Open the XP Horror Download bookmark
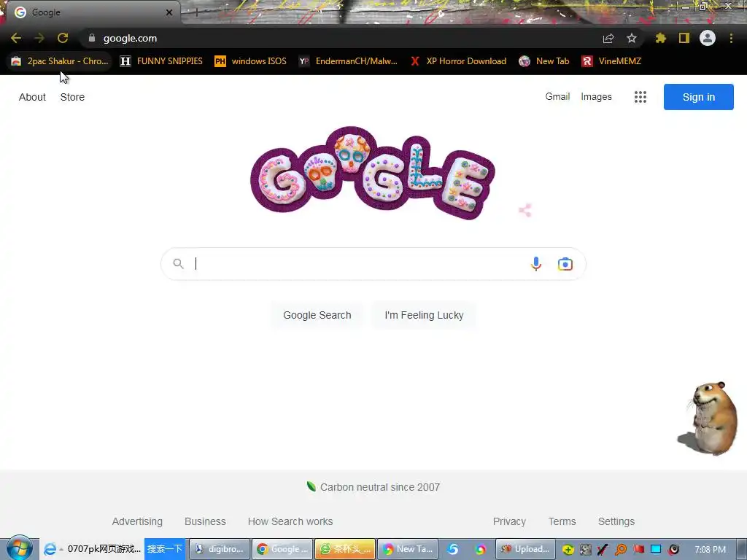The width and height of the screenshot is (747, 560). [458, 61]
